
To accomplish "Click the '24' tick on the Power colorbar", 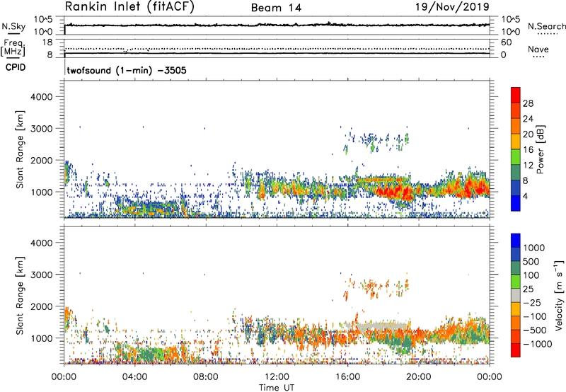I will (528, 119).
